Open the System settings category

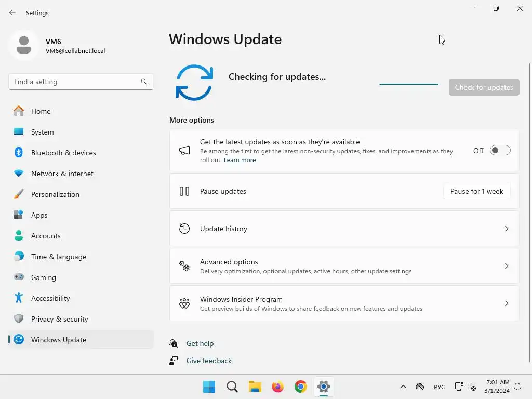coord(81,131)
